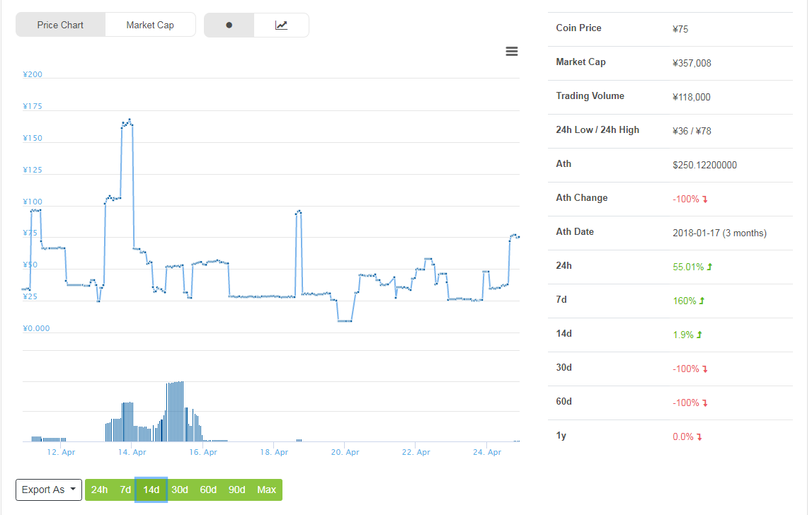The width and height of the screenshot is (812, 515).
Task: Select the Price Chart tab
Action: [x=60, y=25]
